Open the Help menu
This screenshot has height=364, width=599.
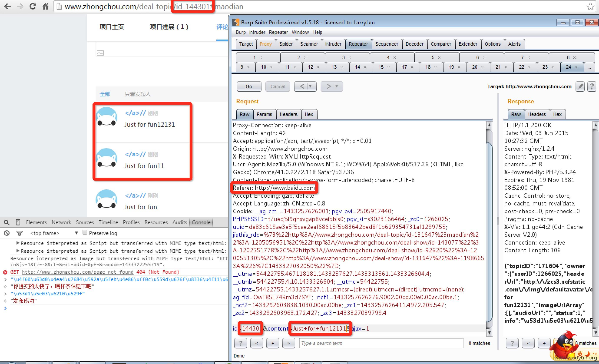318,32
